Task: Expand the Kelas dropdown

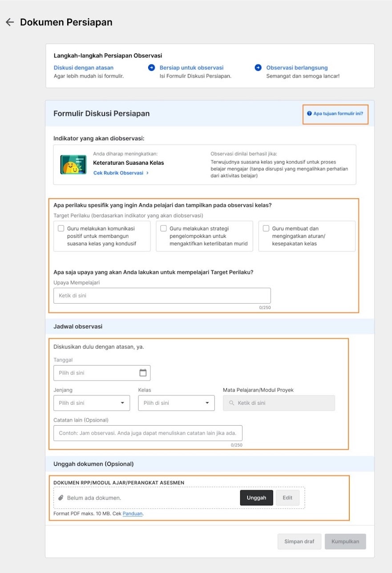Action: (177, 403)
